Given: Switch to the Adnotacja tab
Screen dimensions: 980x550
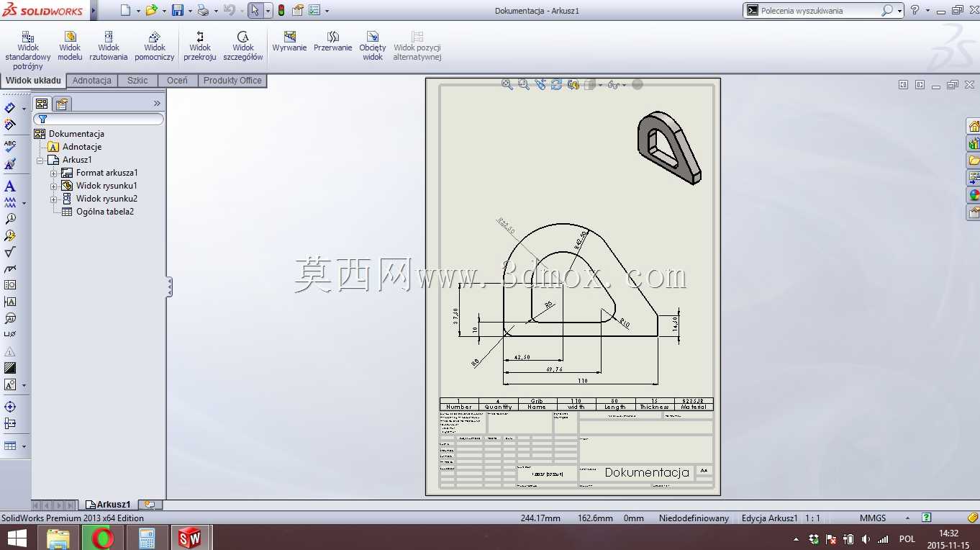Looking at the screenshot, I should (x=92, y=81).
